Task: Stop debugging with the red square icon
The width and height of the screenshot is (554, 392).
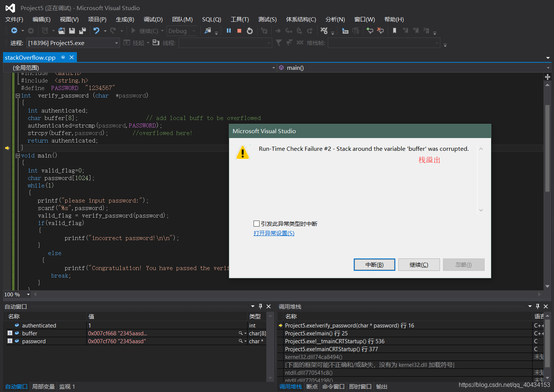Action: (x=239, y=31)
